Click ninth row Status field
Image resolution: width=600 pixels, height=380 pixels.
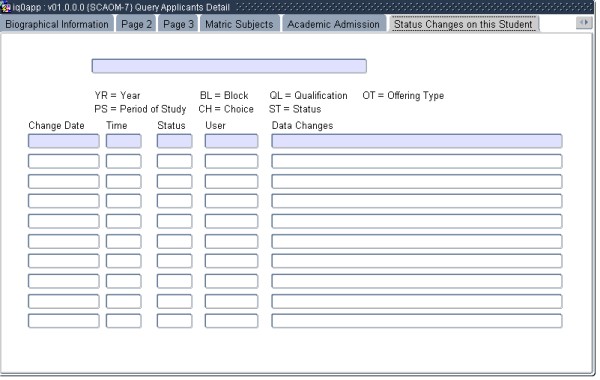click(174, 301)
